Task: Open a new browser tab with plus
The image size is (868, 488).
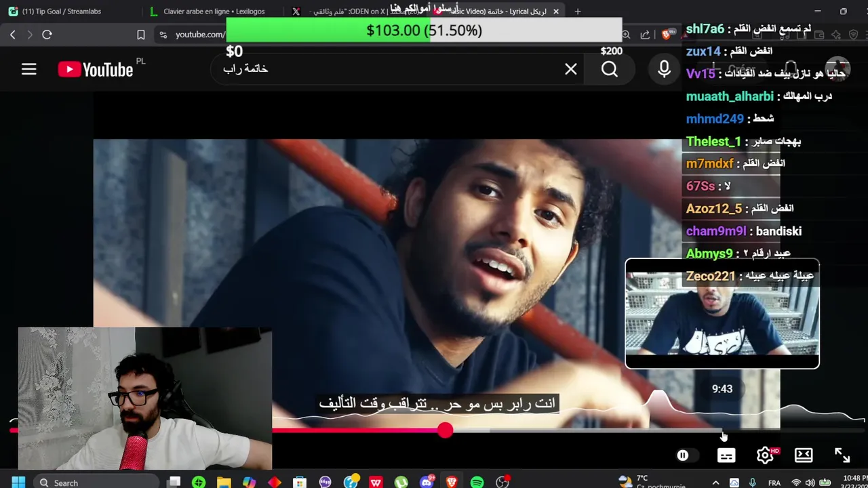Action: point(578,12)
